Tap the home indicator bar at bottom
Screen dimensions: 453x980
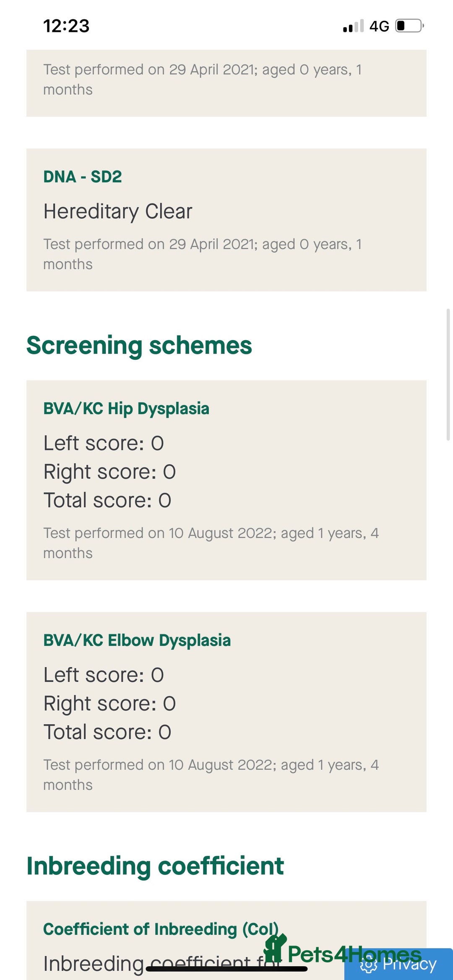pyautogui.click(x=226, y=969)
